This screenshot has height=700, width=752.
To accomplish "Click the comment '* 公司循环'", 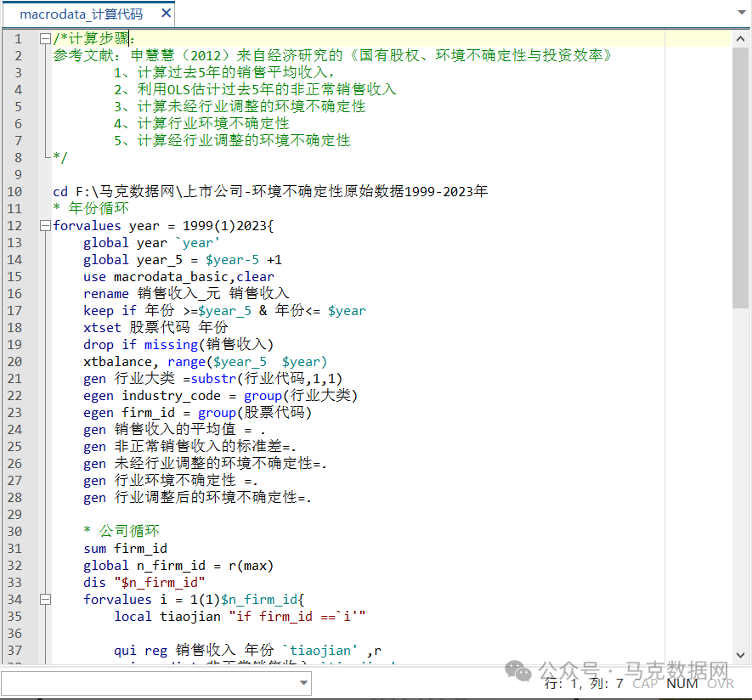I will click(122, 531).
